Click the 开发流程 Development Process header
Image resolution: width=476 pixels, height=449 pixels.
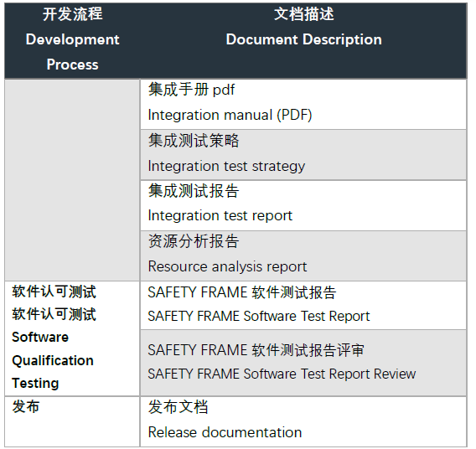pyautogui.click(x=72, y=40)
